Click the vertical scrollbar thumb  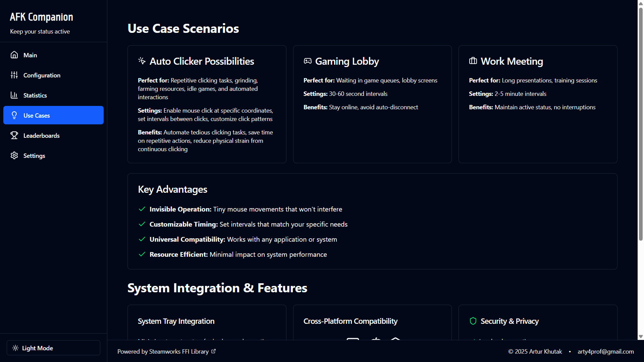click(641, 124)
